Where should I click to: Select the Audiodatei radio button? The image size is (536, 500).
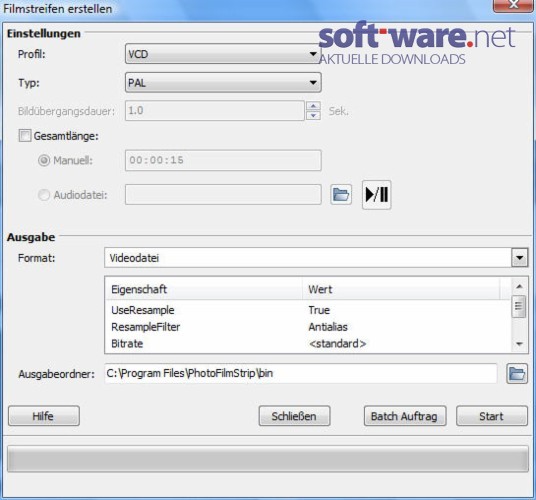click(44, 195)
